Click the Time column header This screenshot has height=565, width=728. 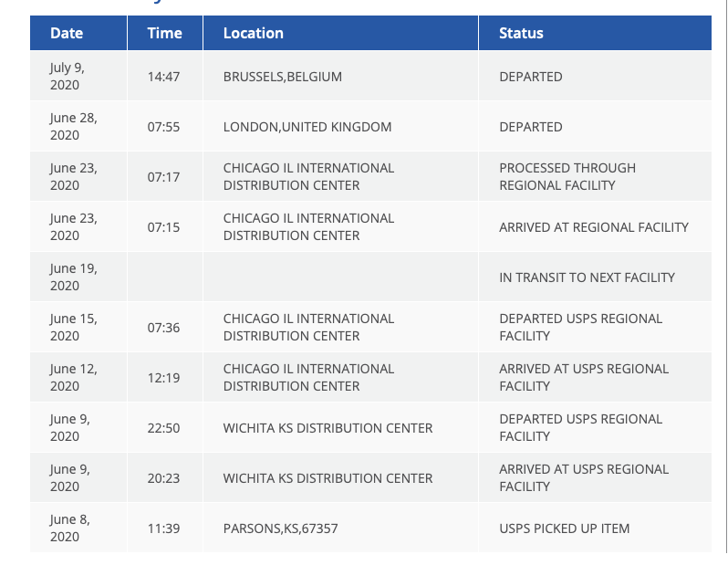pyautogui.click(x=164, y=33)
